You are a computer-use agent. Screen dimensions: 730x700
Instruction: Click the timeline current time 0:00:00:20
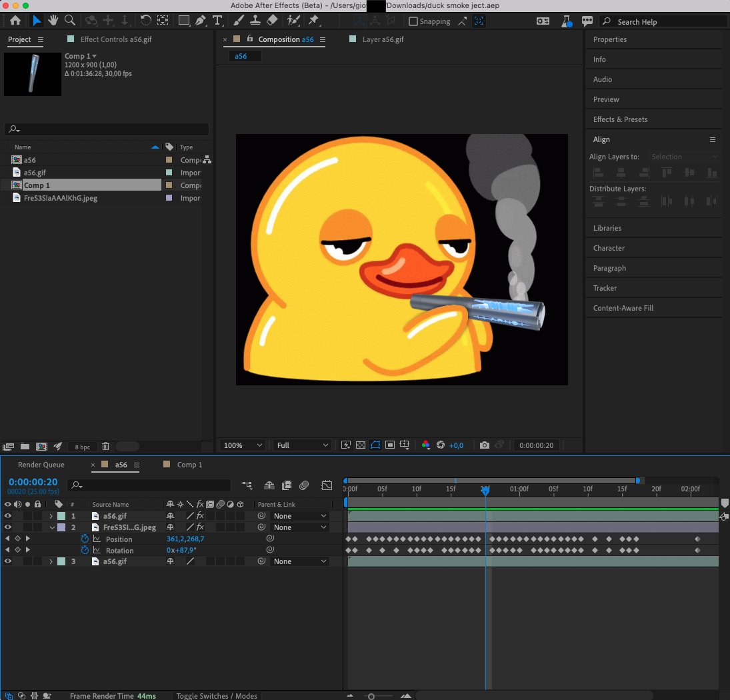pos(33,482)
